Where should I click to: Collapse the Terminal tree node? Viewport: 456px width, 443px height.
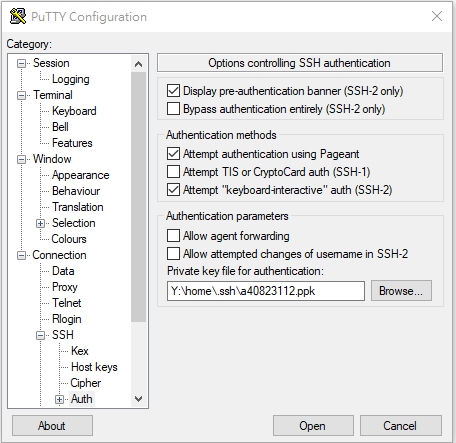pyautogui.click(x=21, y=95)
